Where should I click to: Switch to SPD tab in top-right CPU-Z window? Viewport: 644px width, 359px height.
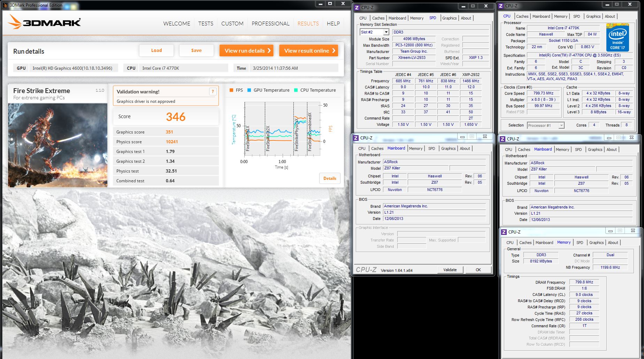[x=577, y=16]
